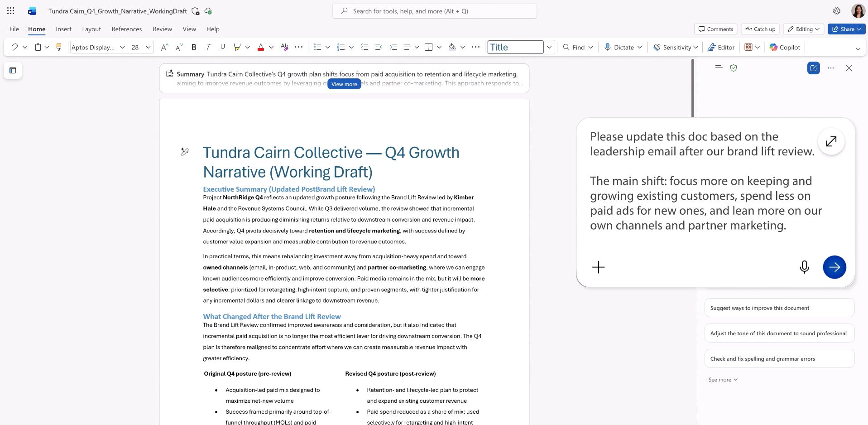The height and width of the screenshot is (425, 868).
Task: Select 'Suggest ways to improve this document'
Action: pyautogui.click(x=779, y=308)
